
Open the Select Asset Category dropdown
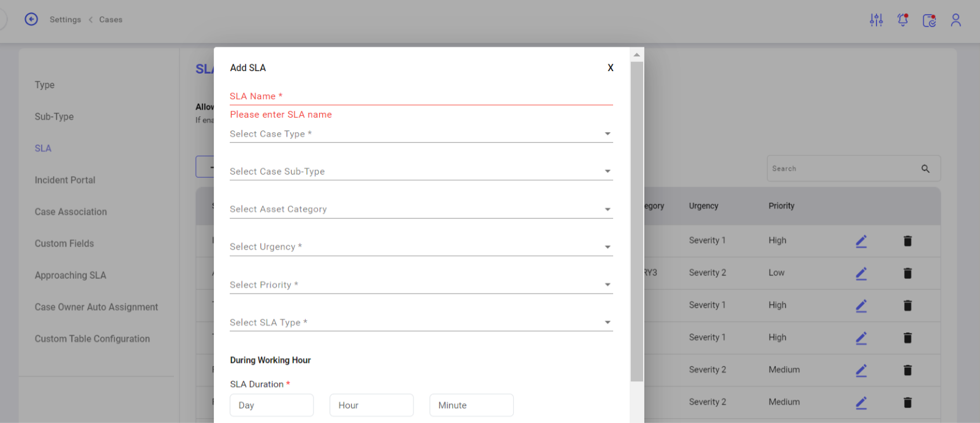421,209
